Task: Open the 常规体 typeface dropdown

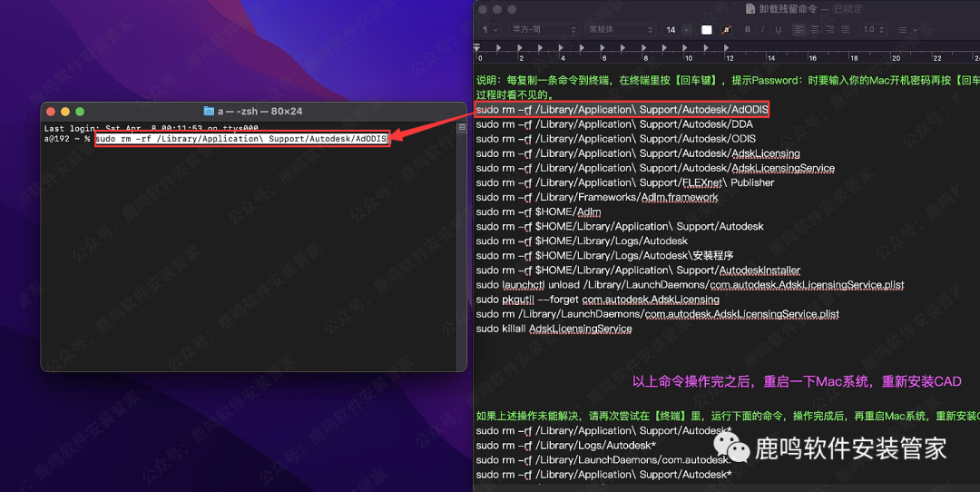Action: [620, 30]
